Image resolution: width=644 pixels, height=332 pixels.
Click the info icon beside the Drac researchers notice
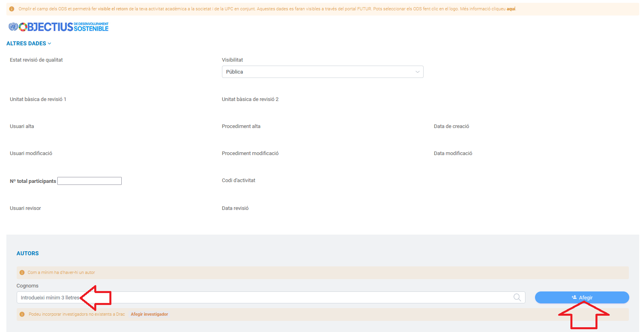pos(22,315)
